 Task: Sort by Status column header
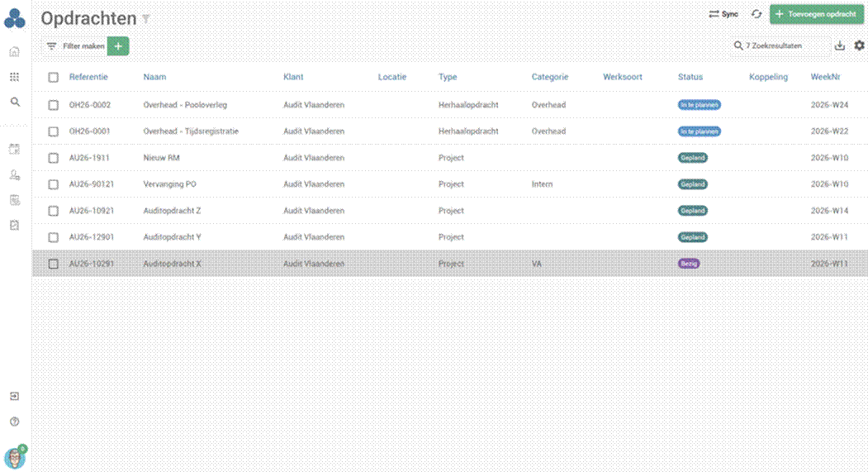tap(690, 77)
